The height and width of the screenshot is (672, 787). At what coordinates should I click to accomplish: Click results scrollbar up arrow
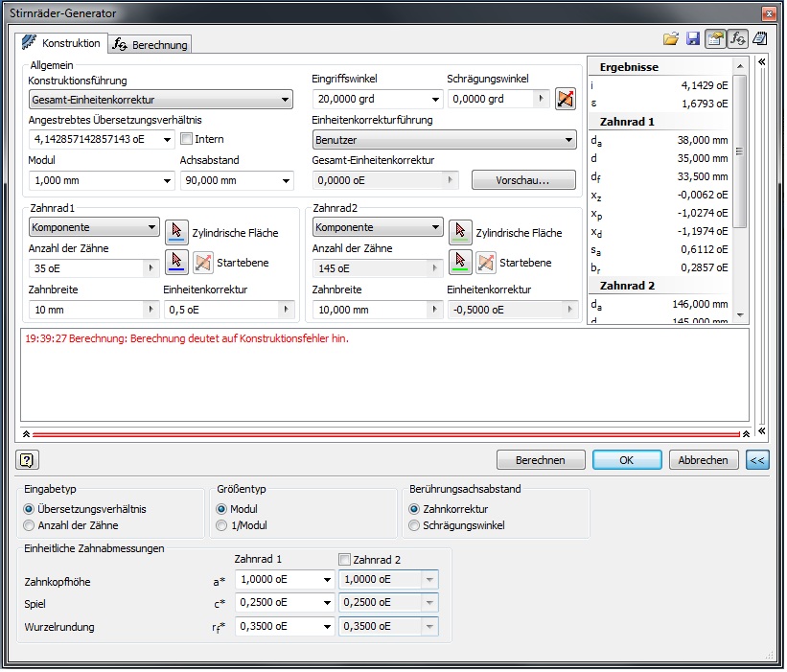742,66
